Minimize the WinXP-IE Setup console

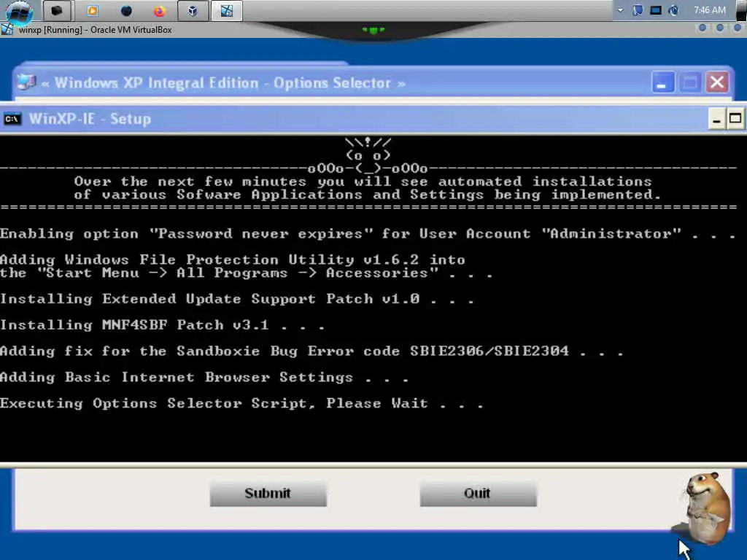[x=716, y=119]
